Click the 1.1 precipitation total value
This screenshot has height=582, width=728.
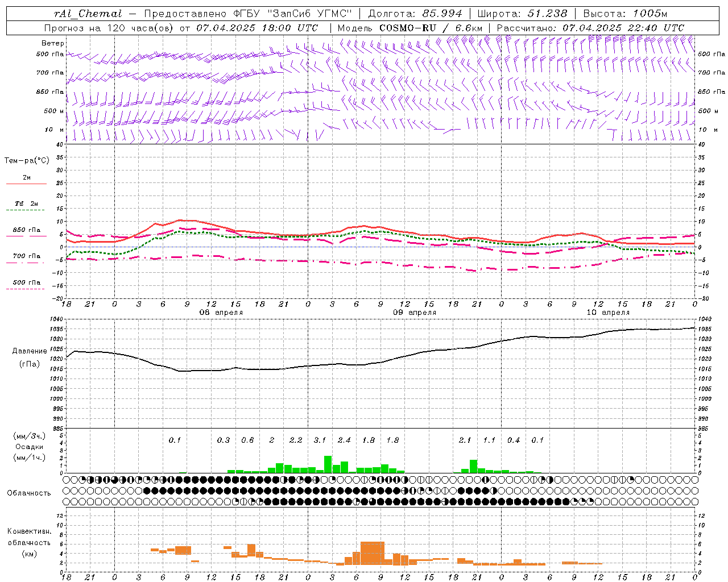tap(489, 440)
